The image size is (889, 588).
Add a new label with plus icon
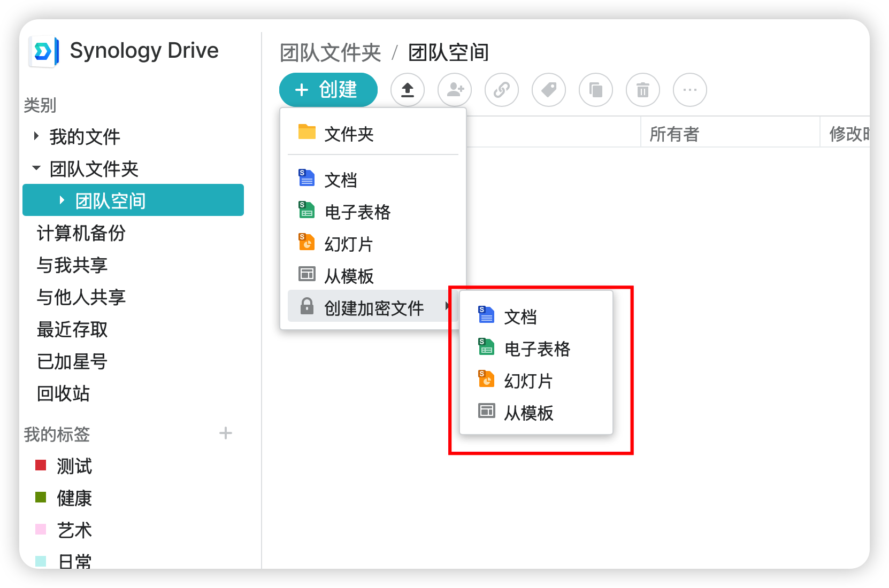(226, 433)
